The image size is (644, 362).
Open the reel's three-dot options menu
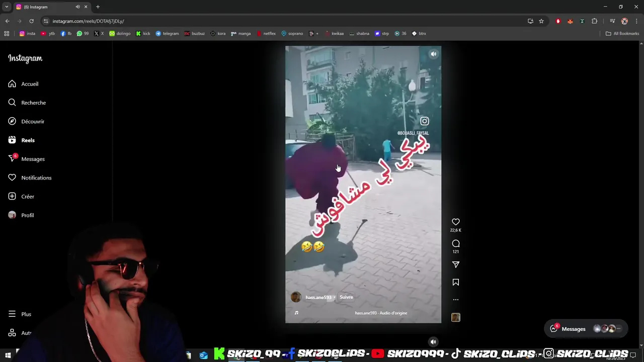pyautogui.click(x=456, y=300)
